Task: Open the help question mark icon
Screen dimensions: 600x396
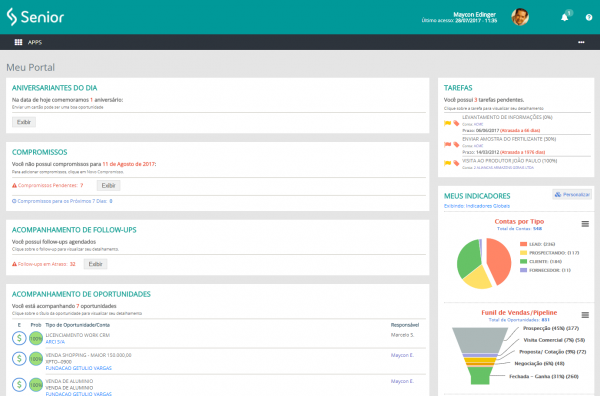Action: pos(589,17)
